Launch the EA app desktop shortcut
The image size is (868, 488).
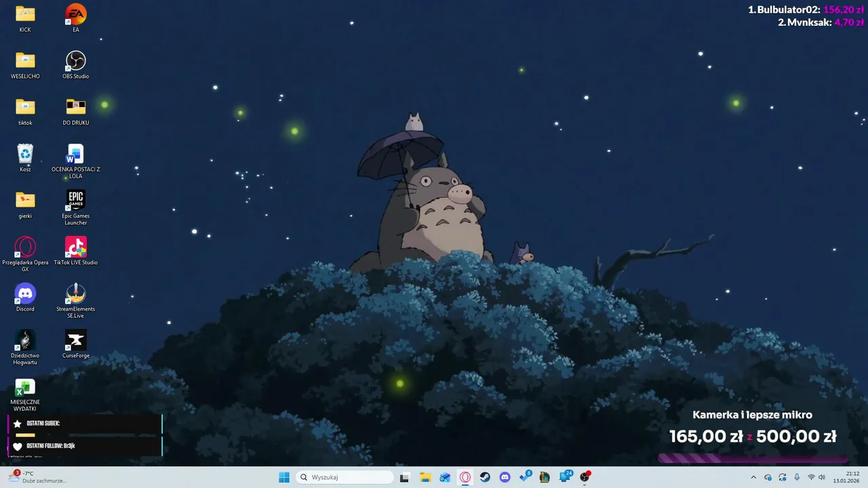[76, 18]
